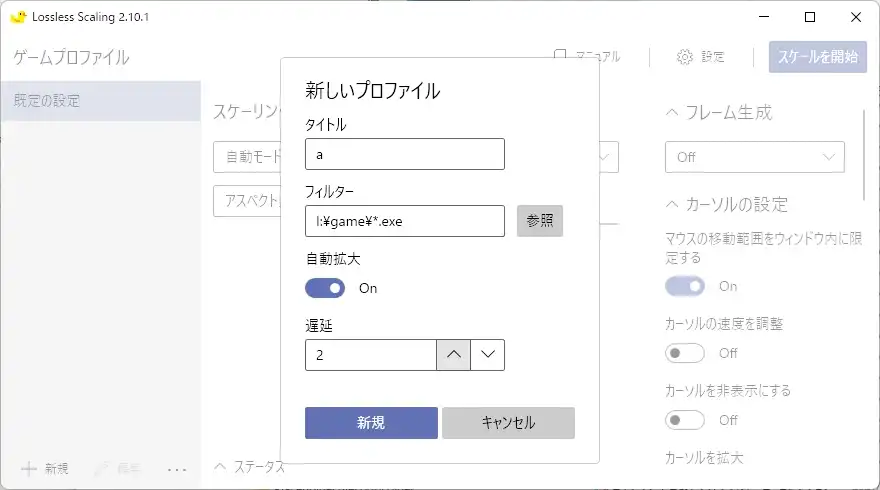This screenshot has height=490, width=880.
Task: Collapse the カーソルの設定 section
Action: point(672,205)
